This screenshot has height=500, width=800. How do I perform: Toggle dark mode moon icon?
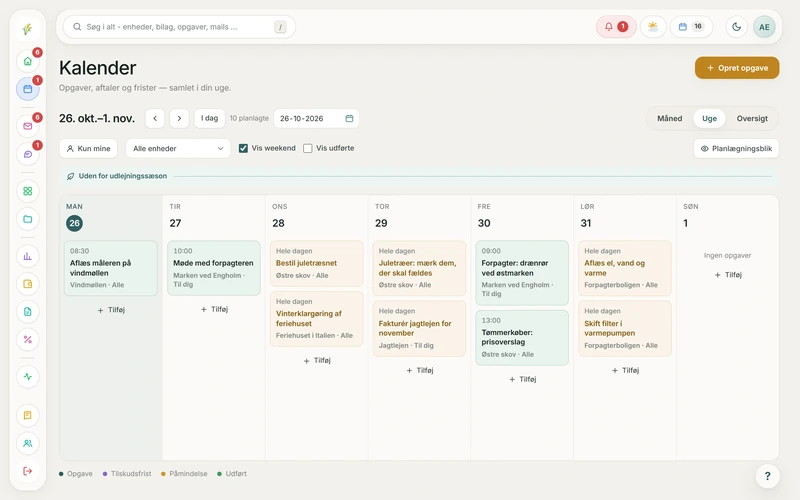(x=736, y=27)
